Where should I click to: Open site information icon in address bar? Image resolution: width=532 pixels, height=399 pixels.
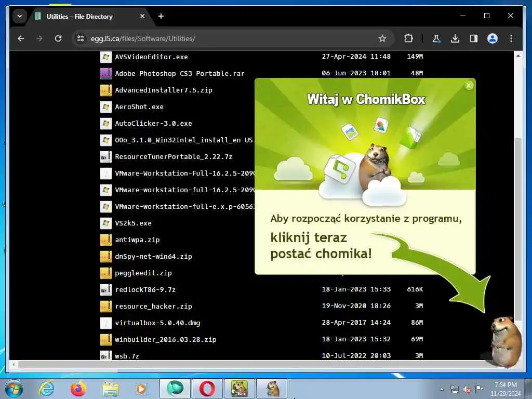[81, 38]
